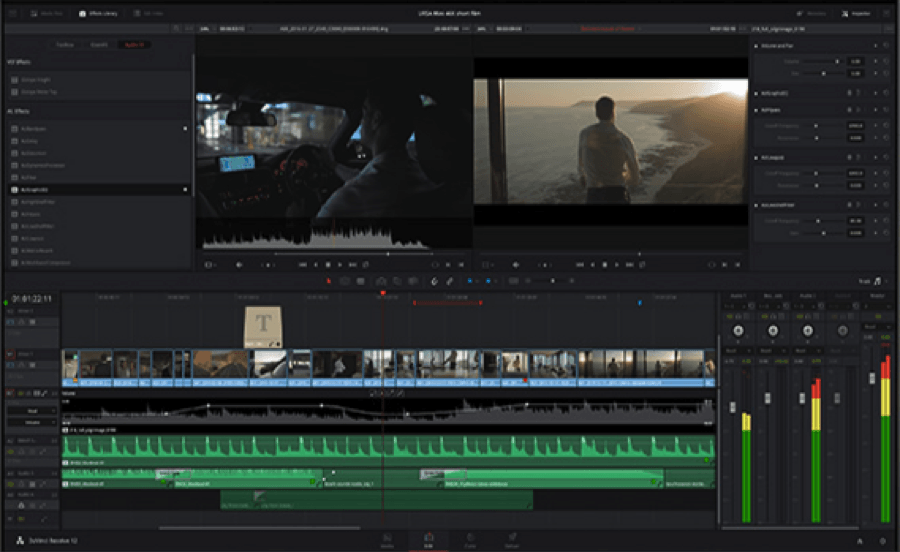Open the Color page tab
This screenshot has width=900, height=552.
[x=470, y=540]
